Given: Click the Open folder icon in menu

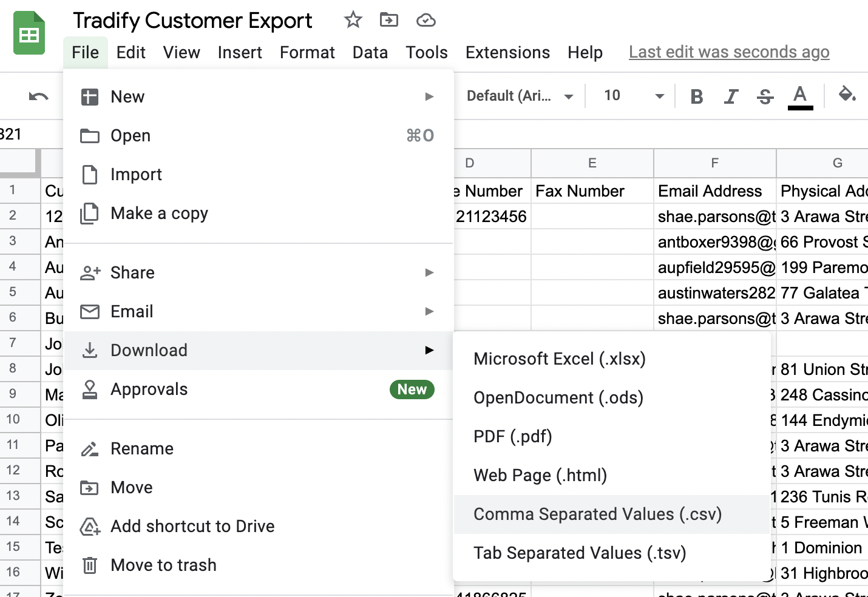Looking at the screenshot, I should coord(90,136).
